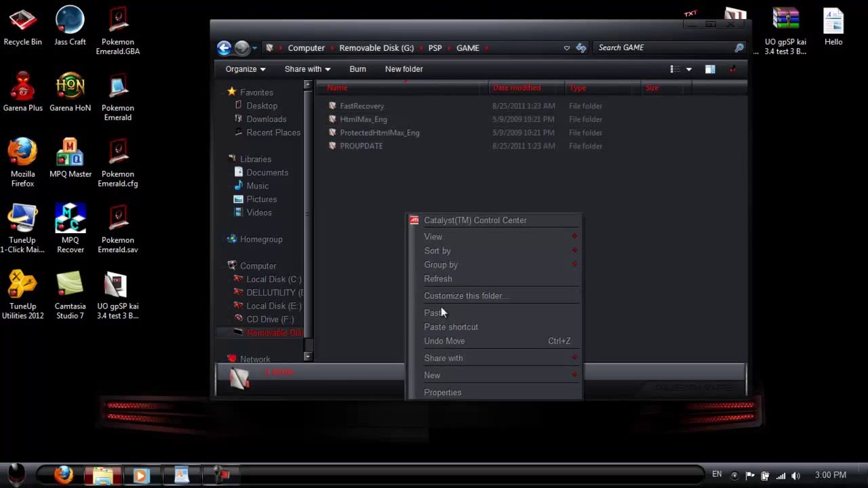Select the PROUPDATE folder
The width and height of the screenshot is (868, 488).
coord(361,146)
